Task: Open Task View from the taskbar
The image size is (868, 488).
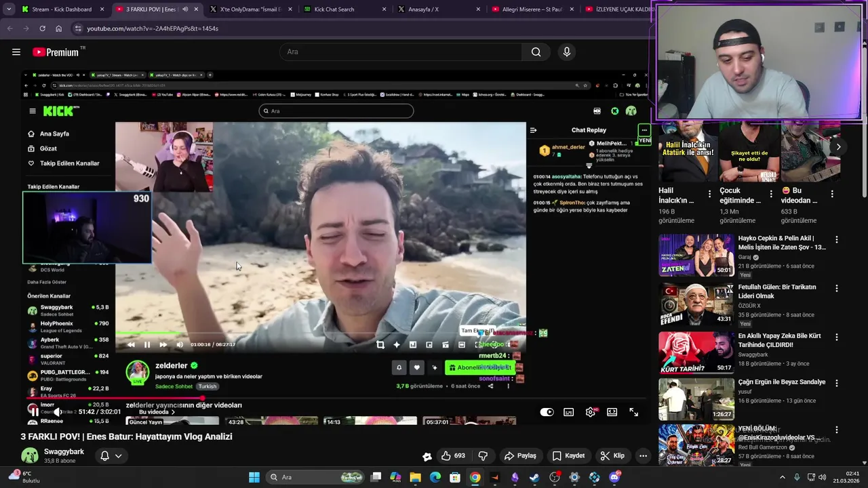Action: (376, 477)
